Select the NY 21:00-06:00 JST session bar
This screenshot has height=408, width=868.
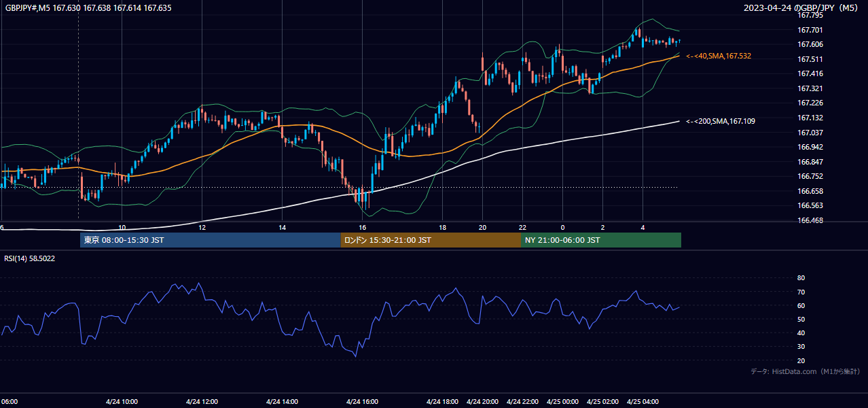[601, 240]
